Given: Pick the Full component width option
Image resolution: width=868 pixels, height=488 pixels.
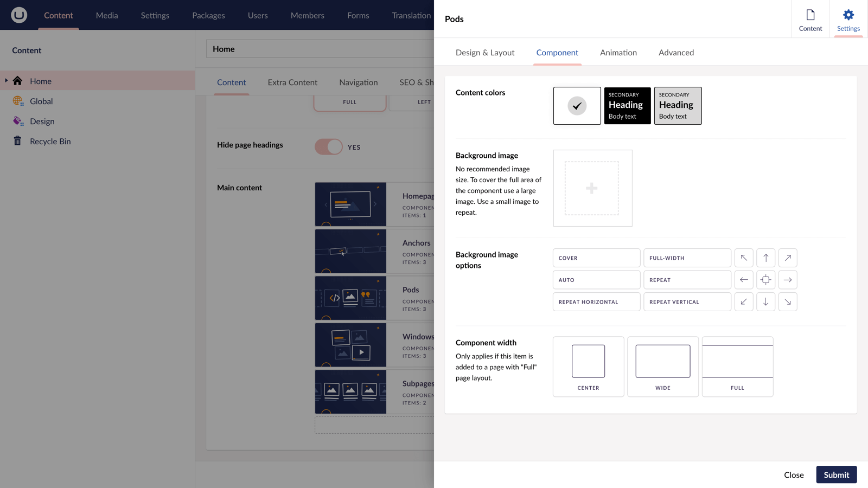Looking at the screenshot, I should [737, 367].
